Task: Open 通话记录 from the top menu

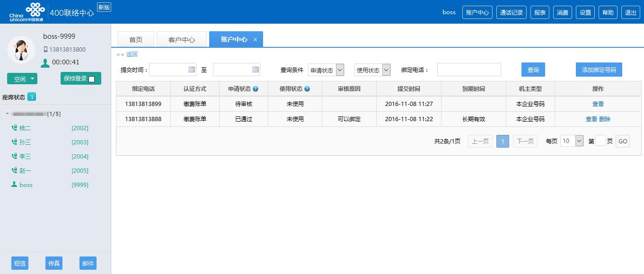Action: pyautogui.click(x=512, y=13)
